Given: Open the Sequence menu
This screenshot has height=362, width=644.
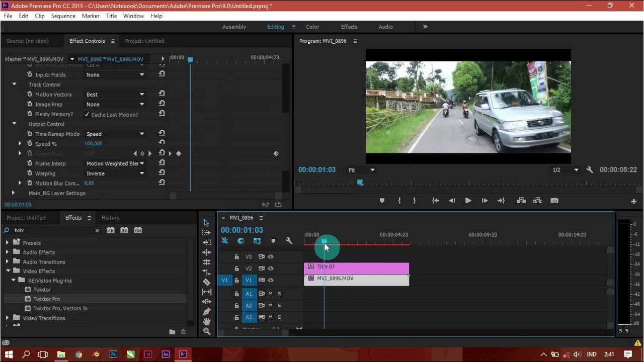Looking at the screenshot, I should click(63, 16).
